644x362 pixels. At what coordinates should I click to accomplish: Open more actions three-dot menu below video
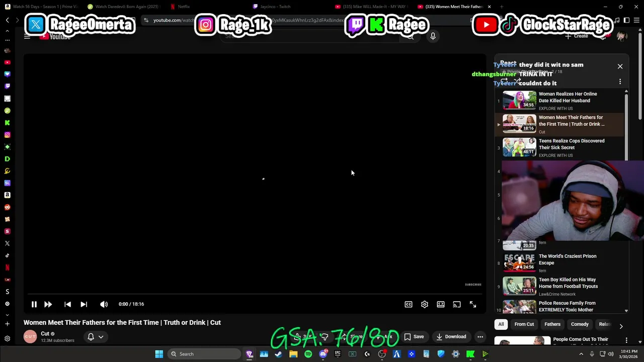click(x=480, y=337)
